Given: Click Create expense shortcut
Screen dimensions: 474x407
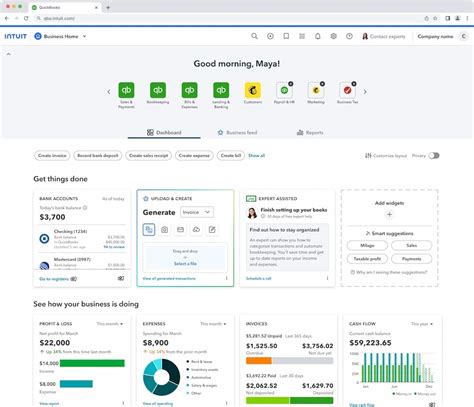Looking at the screenshot, I should (194, 156).
